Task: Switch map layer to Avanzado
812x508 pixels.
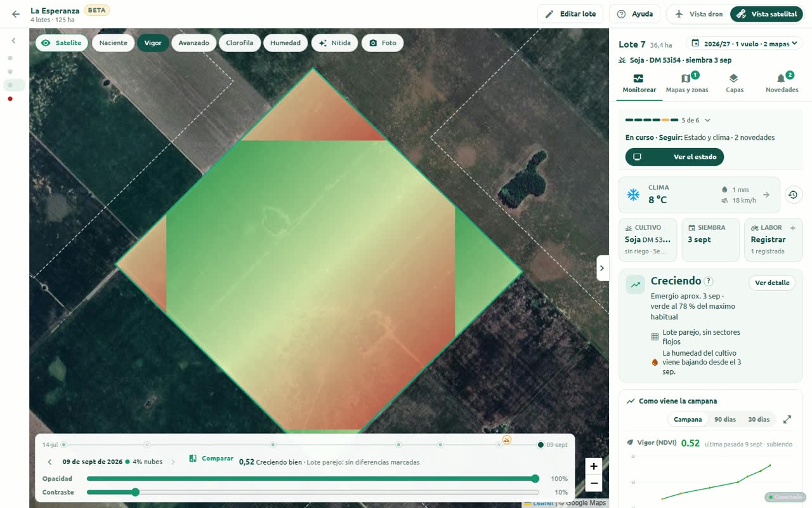Action: click(x=193, y=43)
